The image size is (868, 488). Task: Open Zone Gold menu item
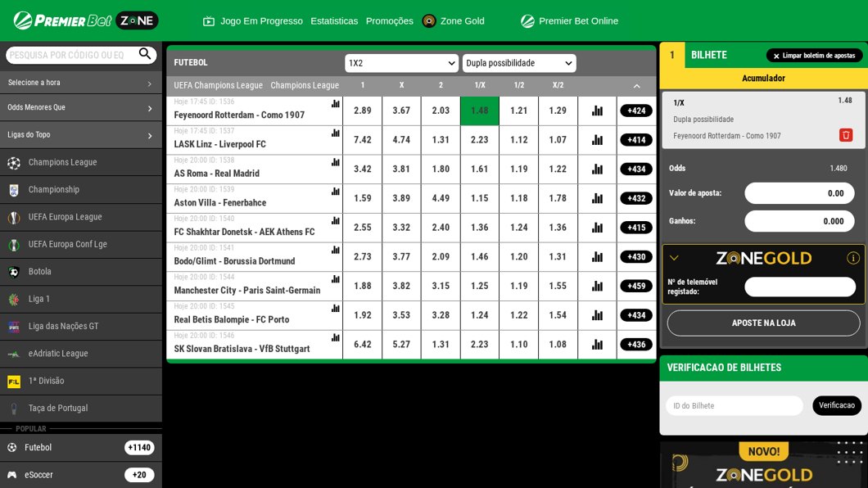coord(462,21)
